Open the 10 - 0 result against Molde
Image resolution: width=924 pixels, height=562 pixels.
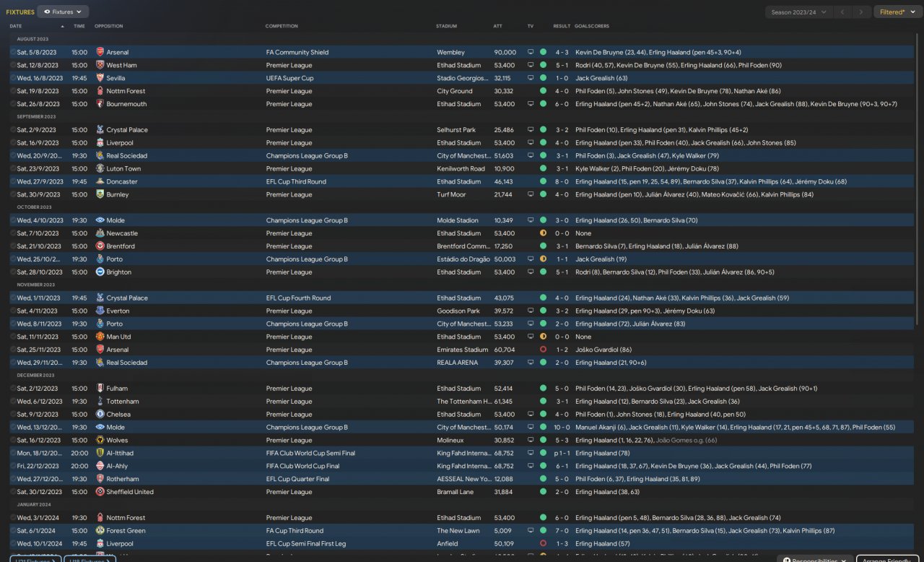tap(562, 428)
